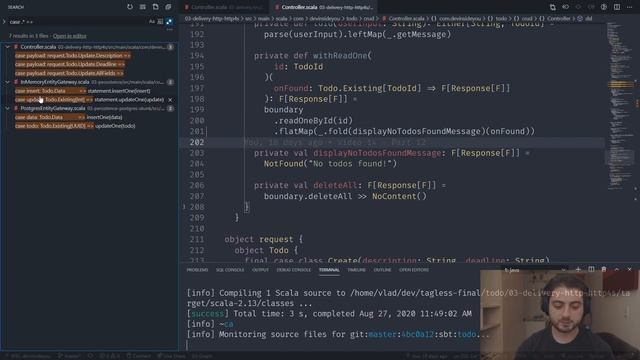Image resolution: width=640 pixels, height=360 pixels.
Task: Open the insertOne(data) match
Action: 69,117
